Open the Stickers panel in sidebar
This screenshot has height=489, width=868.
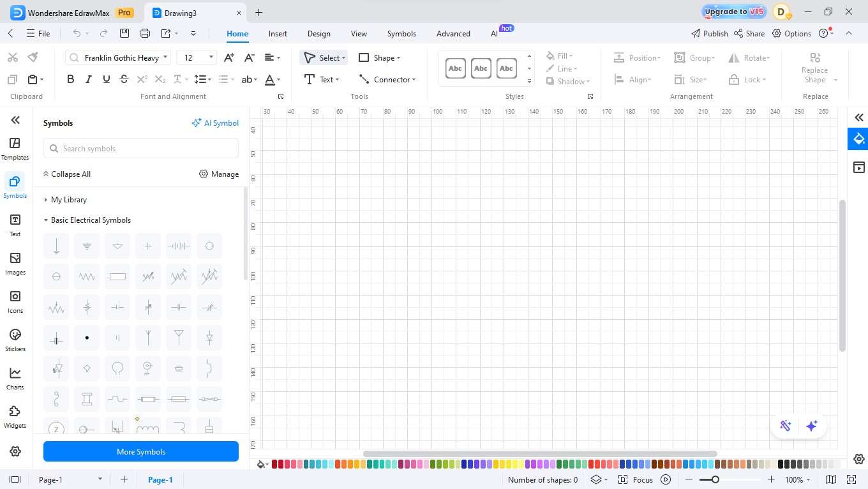click(15, 340)
